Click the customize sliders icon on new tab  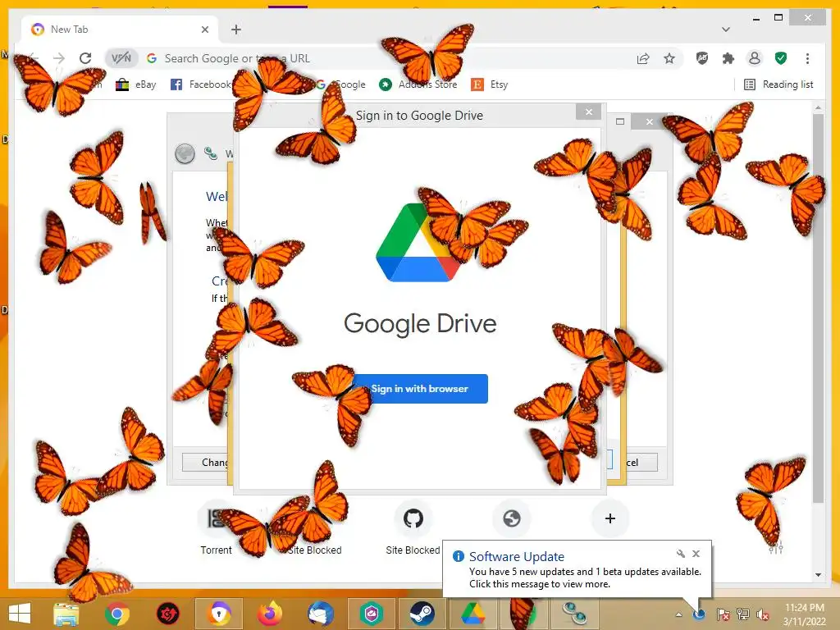[776, 547]
